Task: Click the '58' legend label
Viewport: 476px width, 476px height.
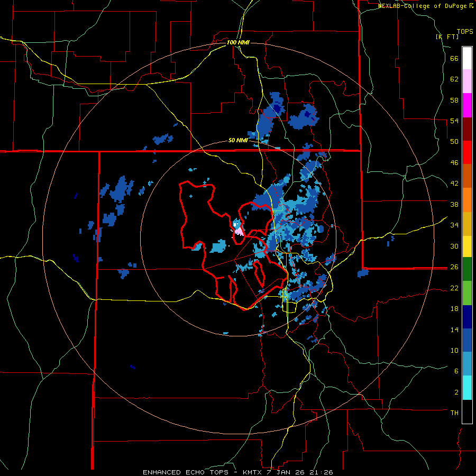Action: 454,100
